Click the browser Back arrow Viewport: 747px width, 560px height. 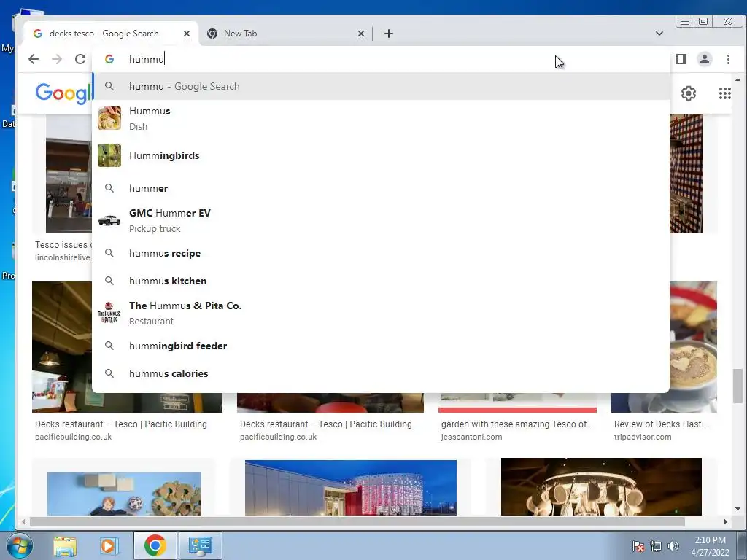click(34, 59)
